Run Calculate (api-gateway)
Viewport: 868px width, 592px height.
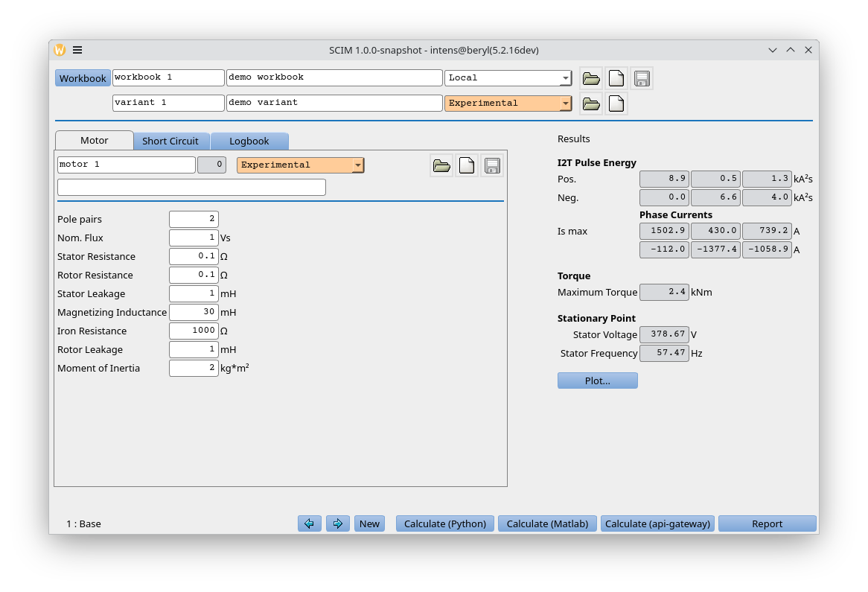[x=657, y=523]
